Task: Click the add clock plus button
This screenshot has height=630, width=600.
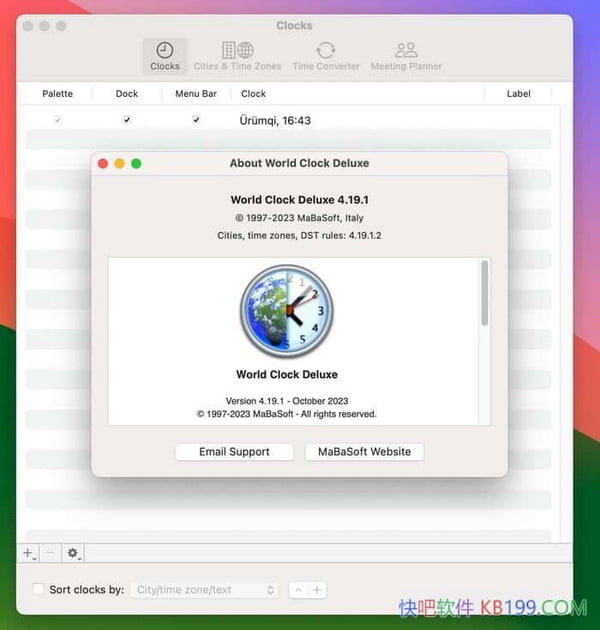Action: point(28,552)
